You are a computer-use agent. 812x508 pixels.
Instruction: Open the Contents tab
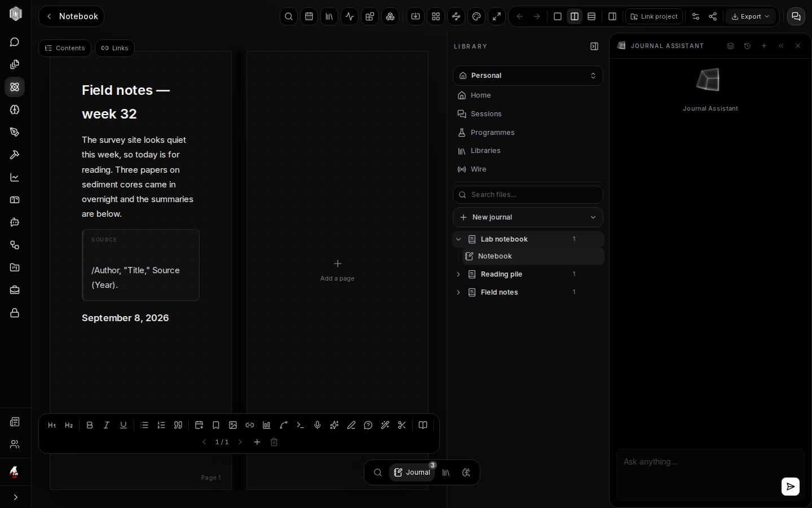click(x=65, y=48)
